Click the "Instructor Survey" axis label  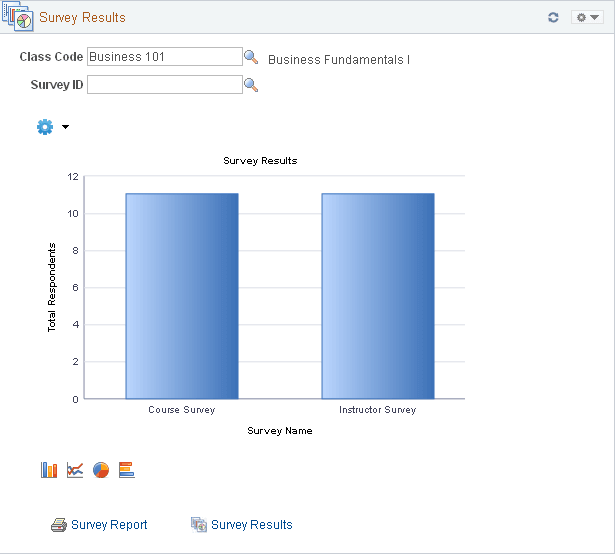[x=378, y=410]
